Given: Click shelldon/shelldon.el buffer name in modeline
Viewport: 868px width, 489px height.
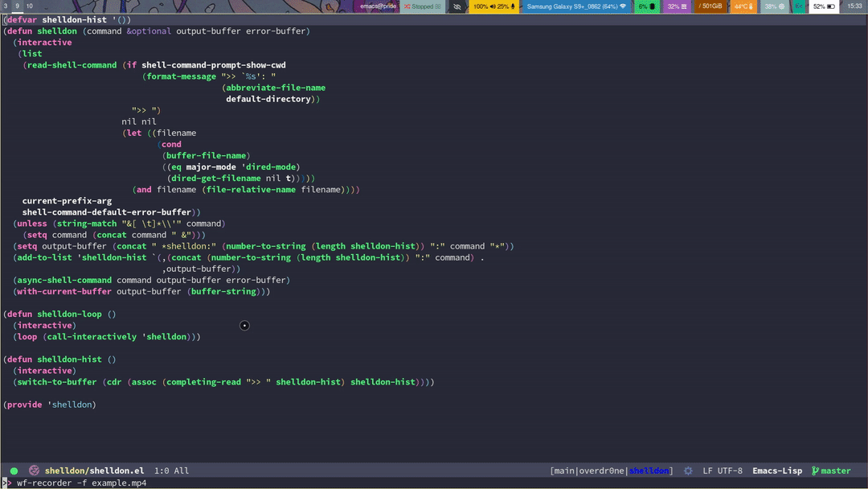Looking at the screenshot, I should [x=94, y=471].
